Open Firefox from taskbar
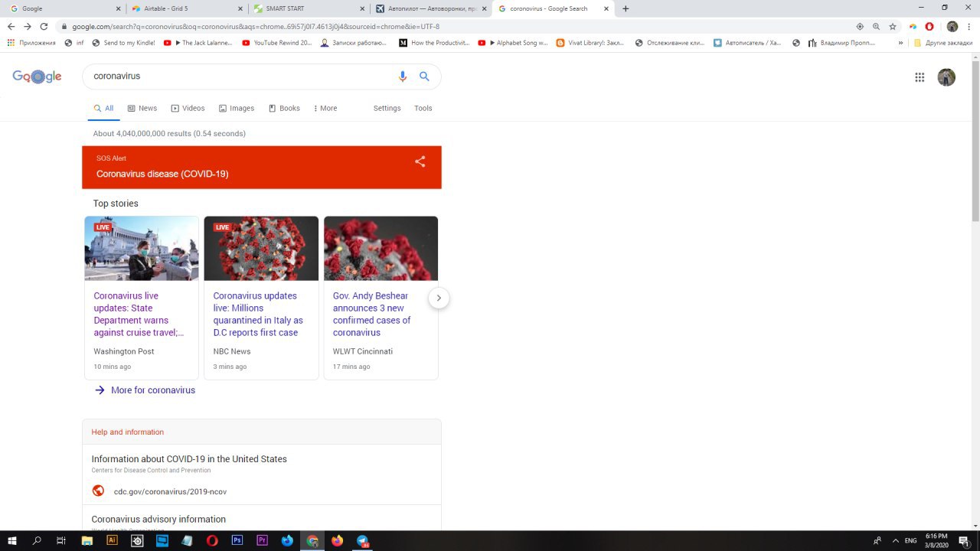This screenshot has width=980, height=551. tap(337, 540)
